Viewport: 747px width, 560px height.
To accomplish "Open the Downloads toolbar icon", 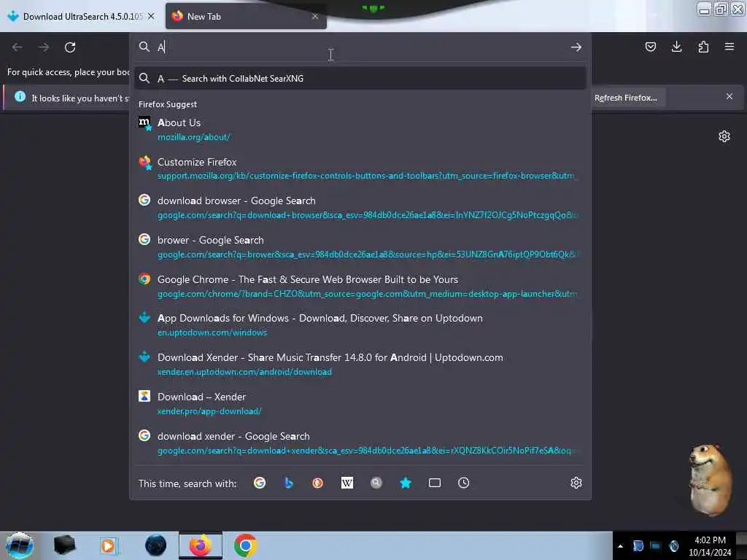I will pos(676,47).
